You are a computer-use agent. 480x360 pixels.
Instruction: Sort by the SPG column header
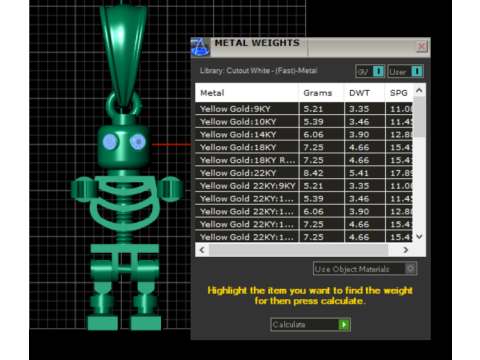[x=399, y=93]
